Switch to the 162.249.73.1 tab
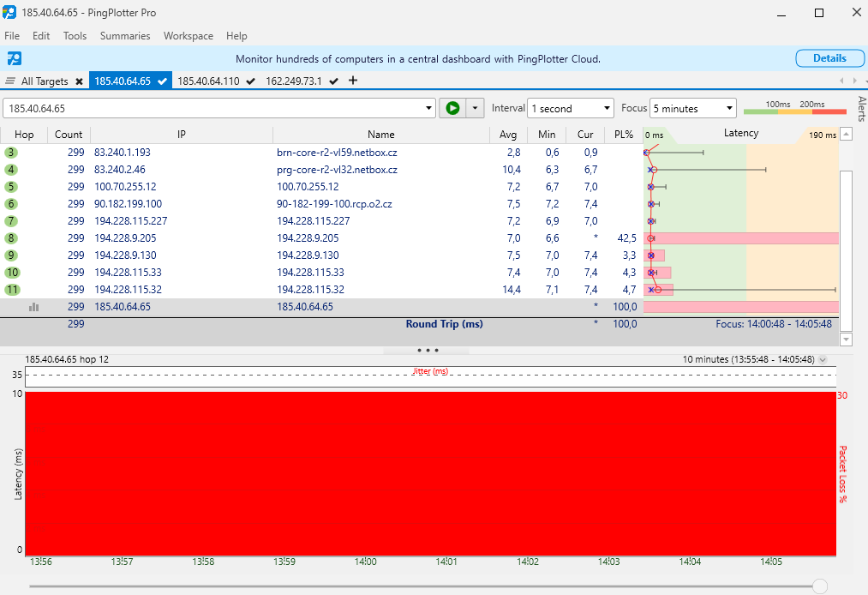This screenshot has height=595, width=868. [x=294, y=81]
